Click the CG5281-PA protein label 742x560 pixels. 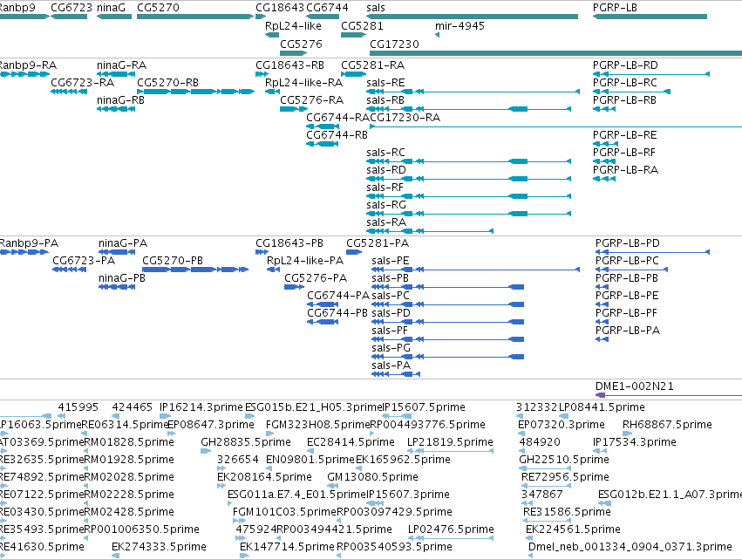tap(378, 243)
